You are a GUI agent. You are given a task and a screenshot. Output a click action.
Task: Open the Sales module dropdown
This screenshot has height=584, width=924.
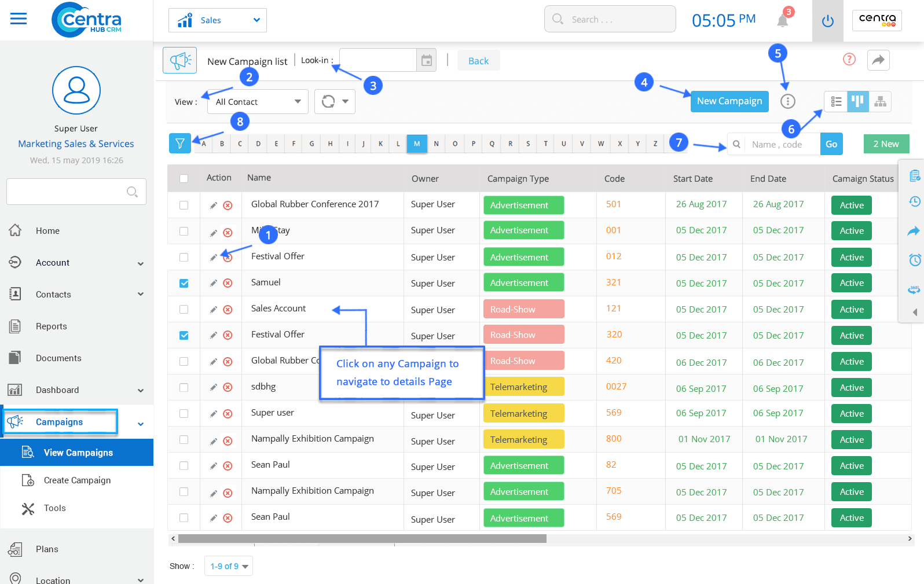coord(218,20)
